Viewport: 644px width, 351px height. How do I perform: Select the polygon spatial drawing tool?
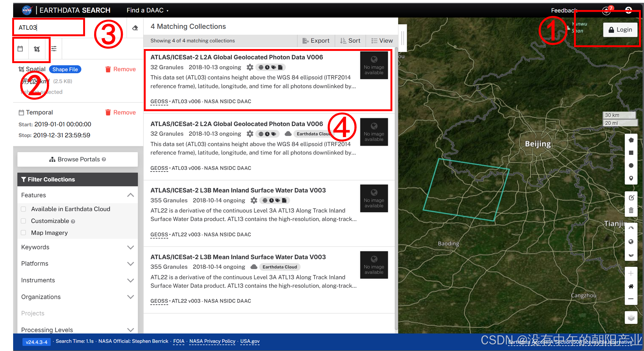(x=631, y=140)
